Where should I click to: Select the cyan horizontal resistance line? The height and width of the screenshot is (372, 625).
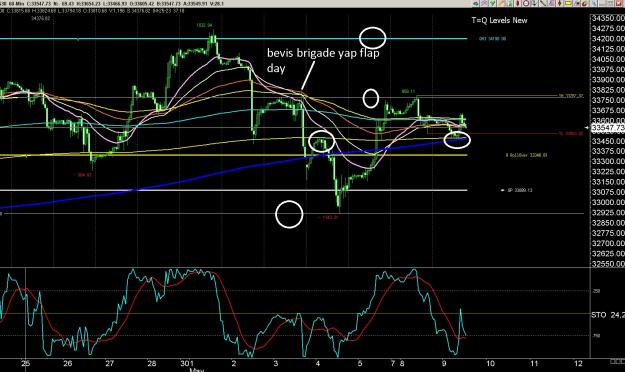[x=233, y=39]
